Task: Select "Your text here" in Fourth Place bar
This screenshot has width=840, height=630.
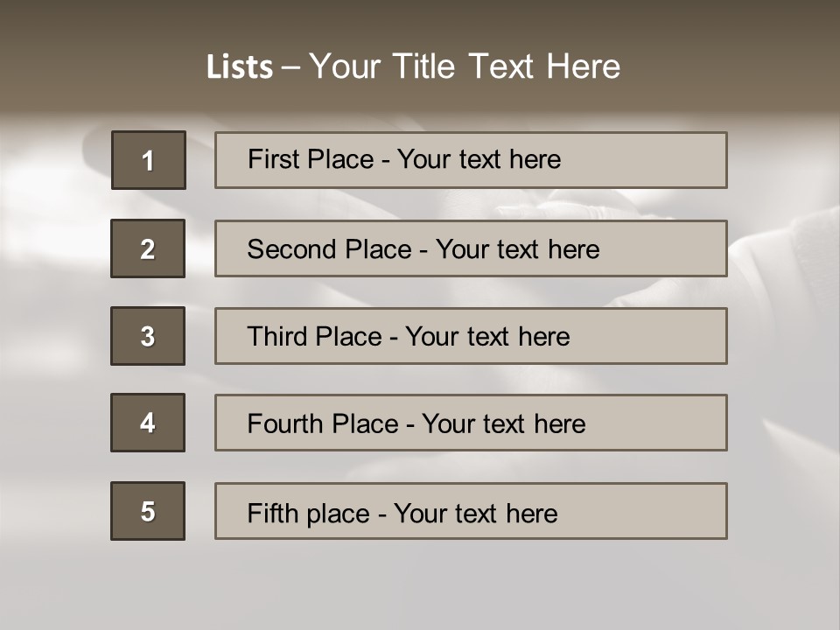Action: pyautogui.click(x=503, y=424)
